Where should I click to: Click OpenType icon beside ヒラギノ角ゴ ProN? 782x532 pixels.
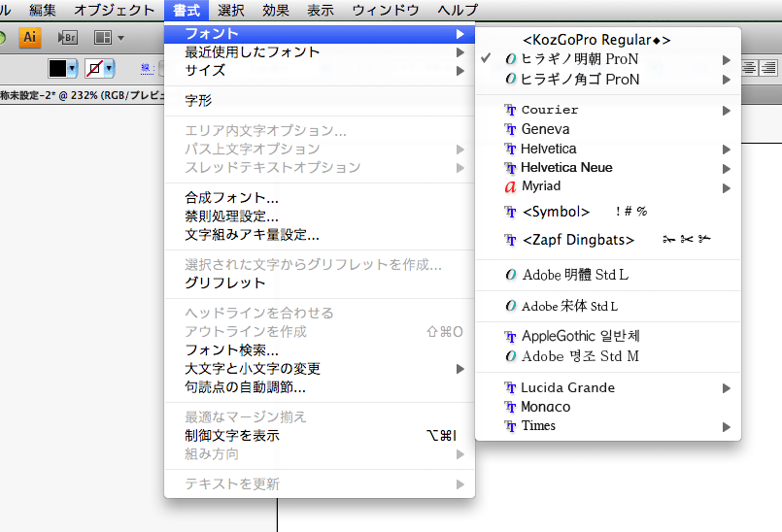coord(511,79)
